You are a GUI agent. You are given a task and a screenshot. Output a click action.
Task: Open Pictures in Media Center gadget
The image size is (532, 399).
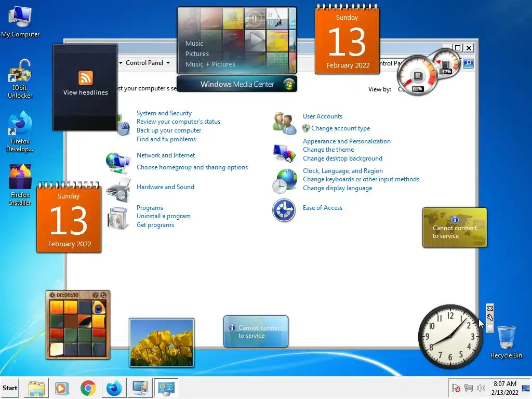[197, 54]
